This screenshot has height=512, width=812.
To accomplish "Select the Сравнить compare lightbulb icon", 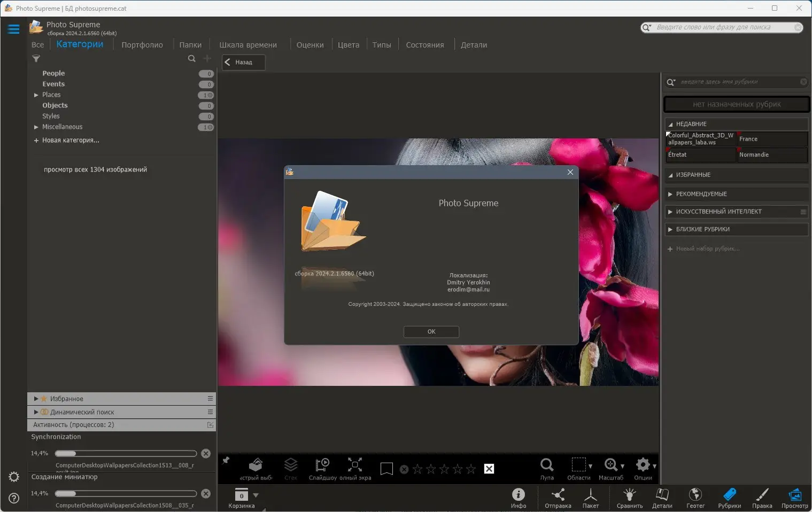I will 630,498.
